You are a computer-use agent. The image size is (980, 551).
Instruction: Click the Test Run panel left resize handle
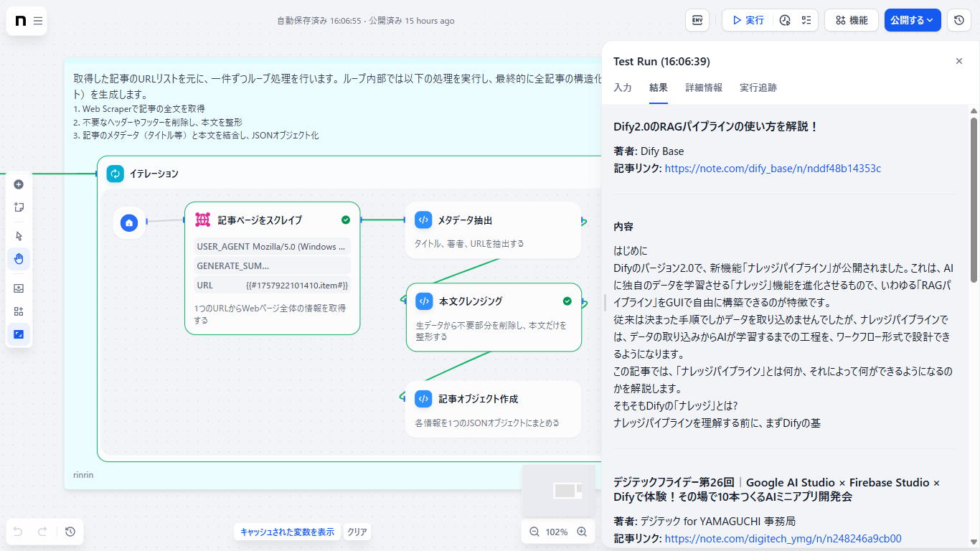(x=604, y=301)
